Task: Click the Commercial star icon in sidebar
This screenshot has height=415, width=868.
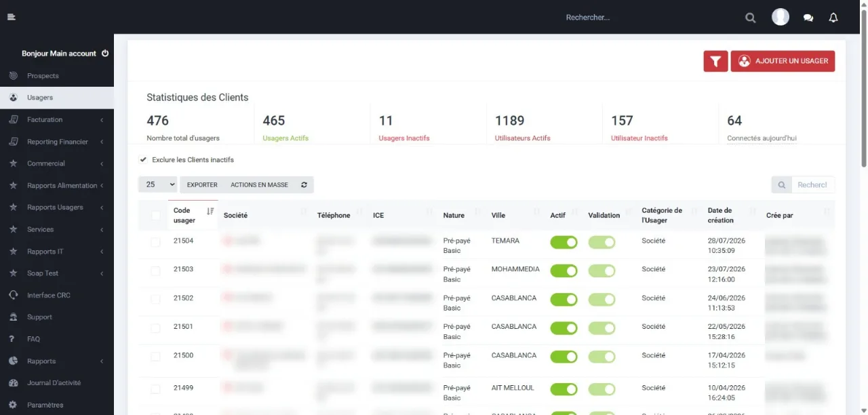Action: point(13,163)
